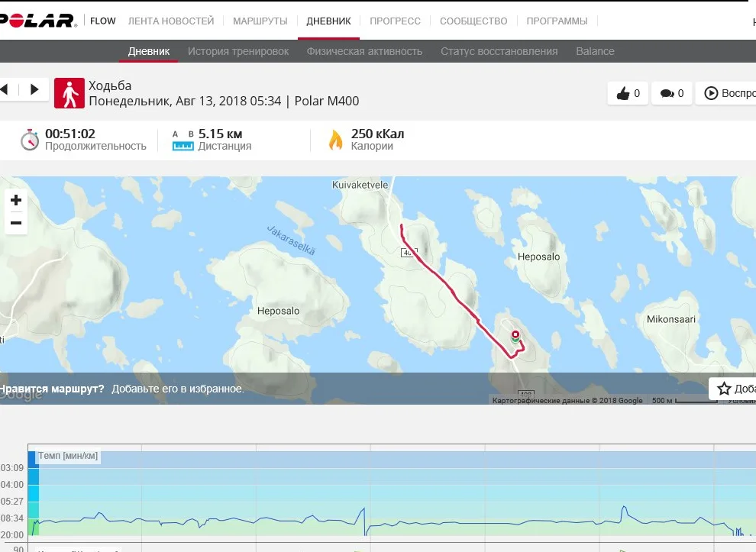Click the Polar logo
The height and width of the screenshot is (552, 756).
[x=38, y=21]
